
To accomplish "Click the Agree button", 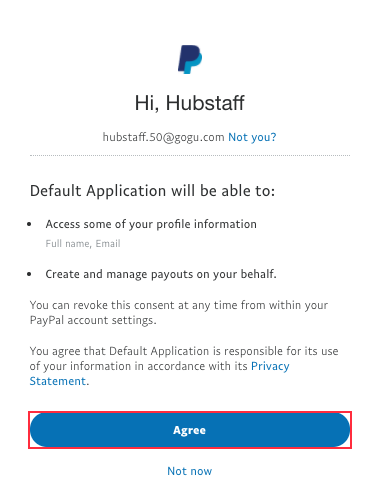I will click(x=190, y=430).
